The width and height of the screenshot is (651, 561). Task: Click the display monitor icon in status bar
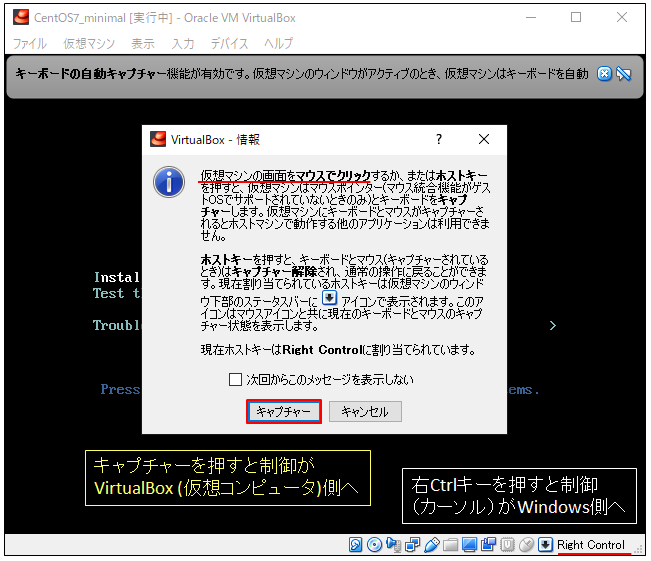pyautogui.click(x=468, y=545)
